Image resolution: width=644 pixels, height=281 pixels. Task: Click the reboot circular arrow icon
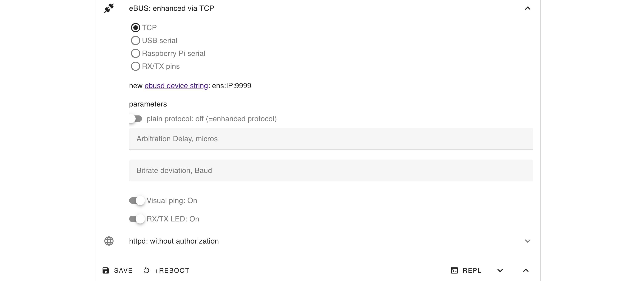pyautogui.click(x=146, y=270)
